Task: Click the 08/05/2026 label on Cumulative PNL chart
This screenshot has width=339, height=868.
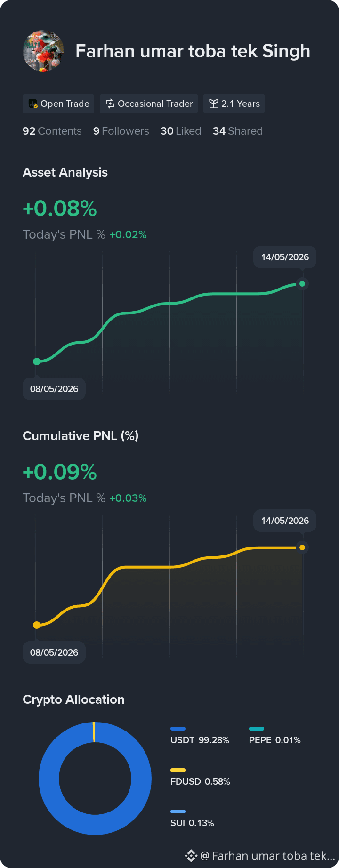Action: click(54, 652)
